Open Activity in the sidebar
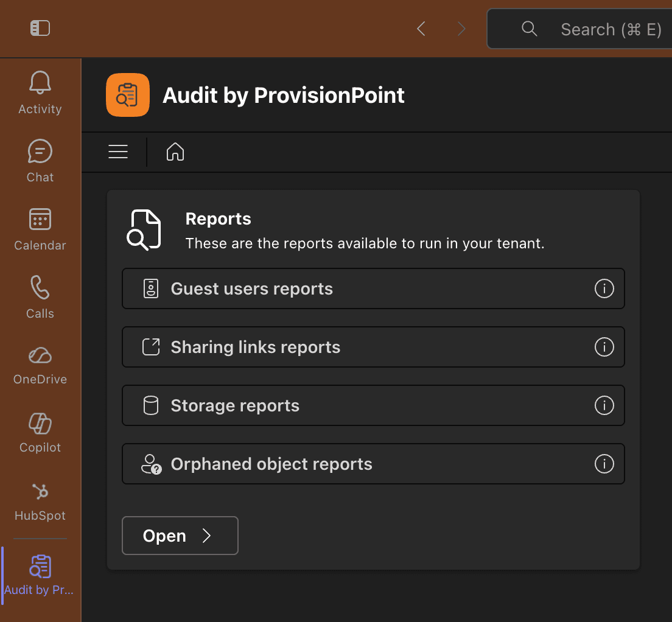This screenshot has height=622, width=672. [40, 93]
